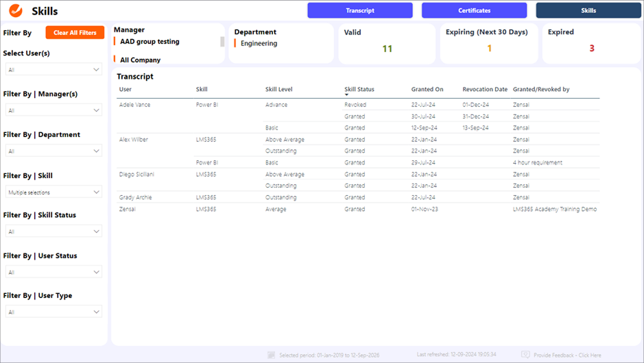Image resolution: width=644 pixels, height=363 pixels.
Task: Expand the User Status filter dropdown
Action: [x=53, y=272]
